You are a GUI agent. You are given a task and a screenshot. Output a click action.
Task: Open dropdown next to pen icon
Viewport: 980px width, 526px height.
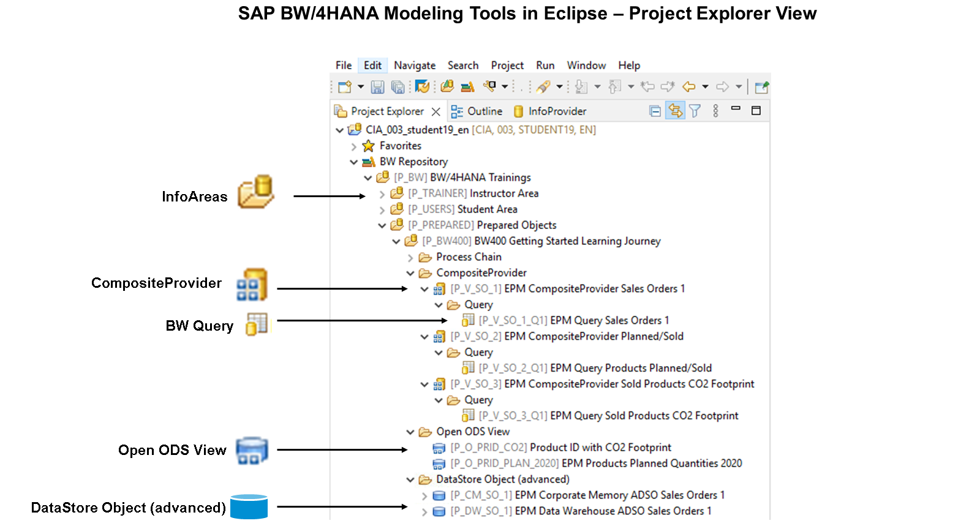[x=559, y=87]
